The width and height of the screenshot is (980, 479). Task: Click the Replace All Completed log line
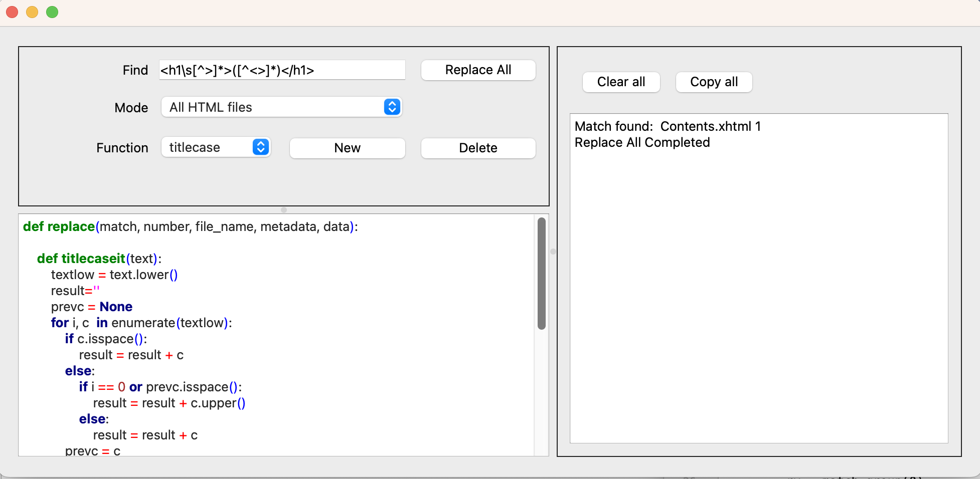click(642, 142)
